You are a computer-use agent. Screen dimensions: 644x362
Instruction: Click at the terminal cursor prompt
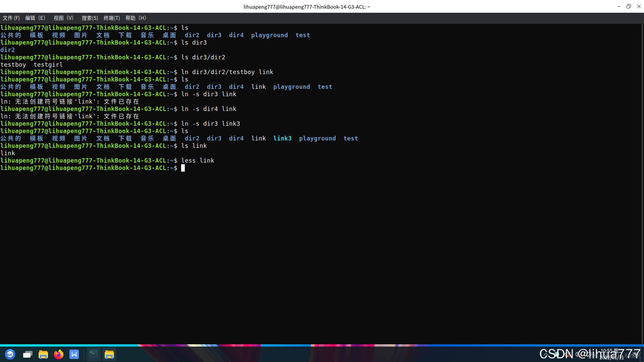tap(183, 168)
